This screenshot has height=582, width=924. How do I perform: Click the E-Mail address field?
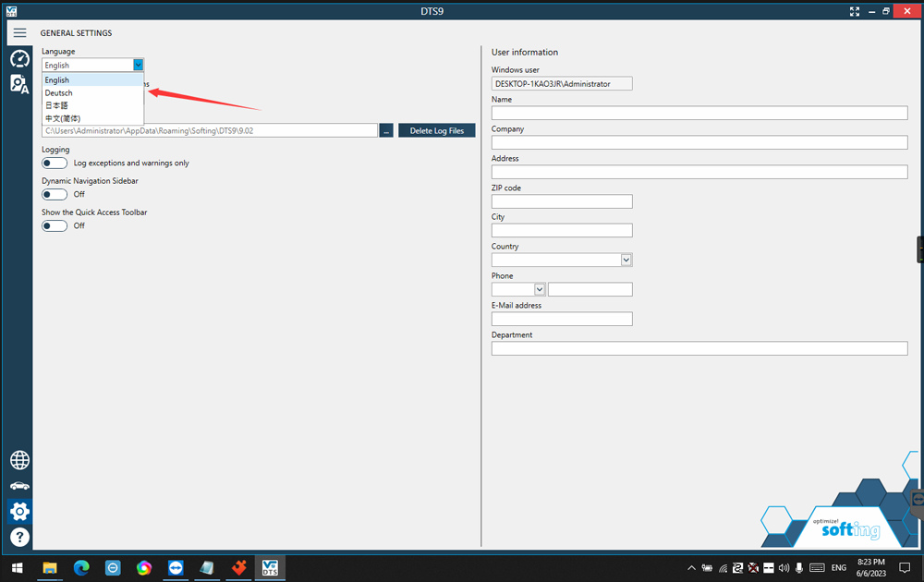pyautogui.click(x=562, y=319)
